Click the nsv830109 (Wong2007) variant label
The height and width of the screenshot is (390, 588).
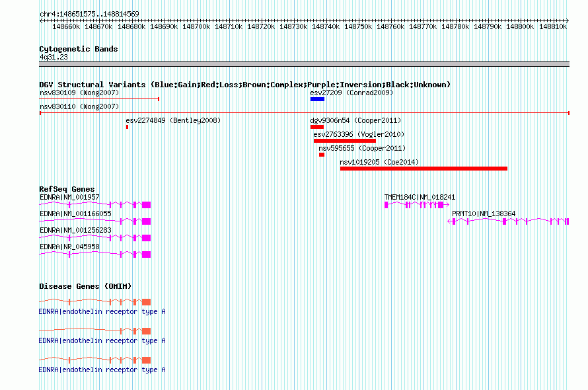click(79, 93)
